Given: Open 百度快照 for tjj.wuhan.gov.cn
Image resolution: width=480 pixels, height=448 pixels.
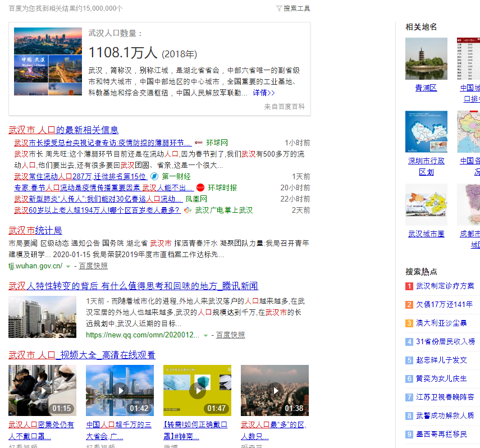Looking at the screenshot, I should click(x=93, y=266).
